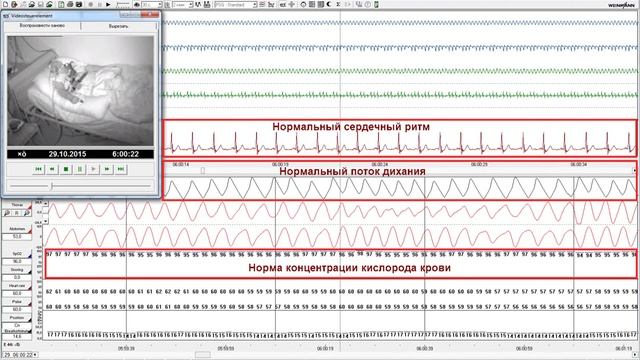Click the zoom-out magnifier under Thorax label
The height and width of the screenshot is (360, 640).
tap(27, 213)
